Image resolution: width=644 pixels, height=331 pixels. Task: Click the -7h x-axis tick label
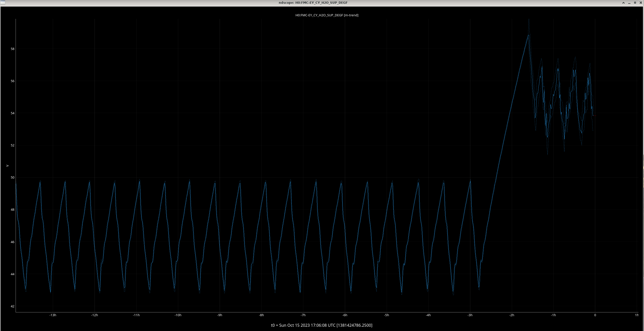pos(303,315)
